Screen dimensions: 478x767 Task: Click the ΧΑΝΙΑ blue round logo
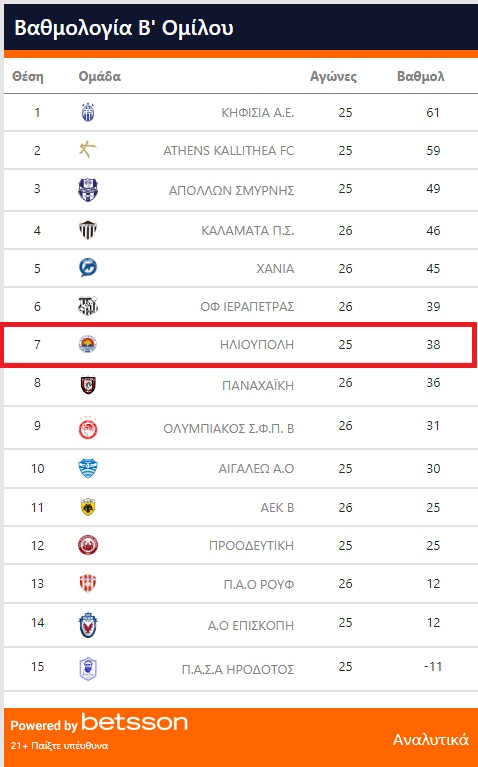[88, 268]
